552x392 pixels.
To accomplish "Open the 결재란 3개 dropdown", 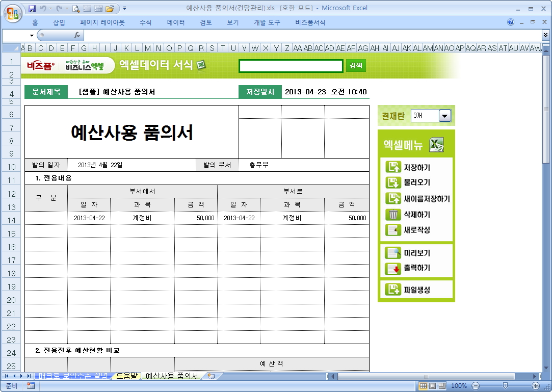I will pos(444,116).
